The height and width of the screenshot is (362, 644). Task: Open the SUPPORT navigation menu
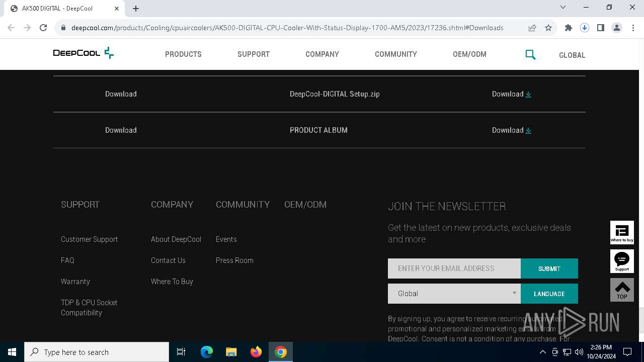pos(254,54)
